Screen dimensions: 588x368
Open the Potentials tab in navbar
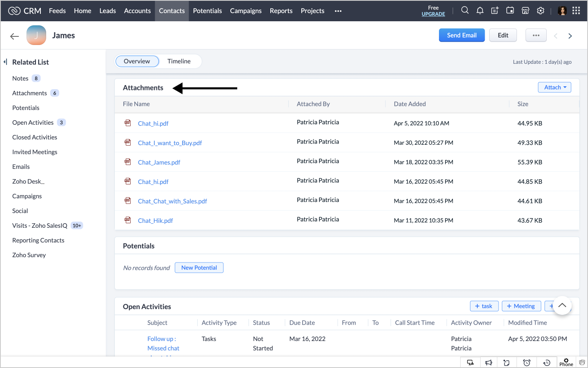207,11
